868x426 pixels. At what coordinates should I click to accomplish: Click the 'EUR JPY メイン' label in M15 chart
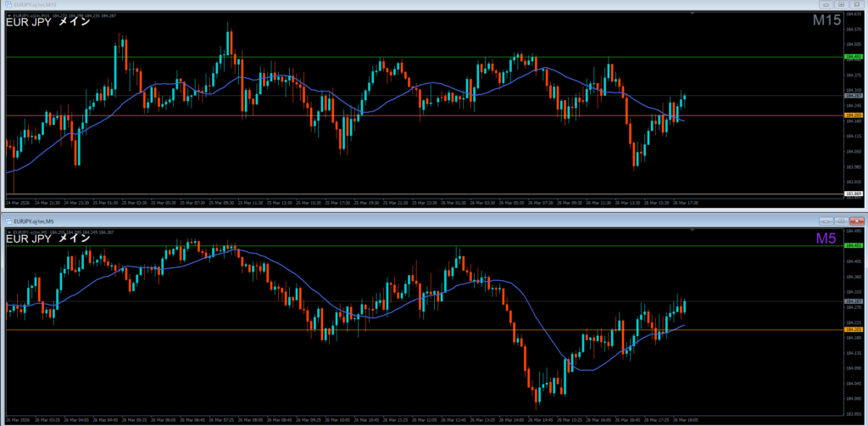click(x=47, y=23)
